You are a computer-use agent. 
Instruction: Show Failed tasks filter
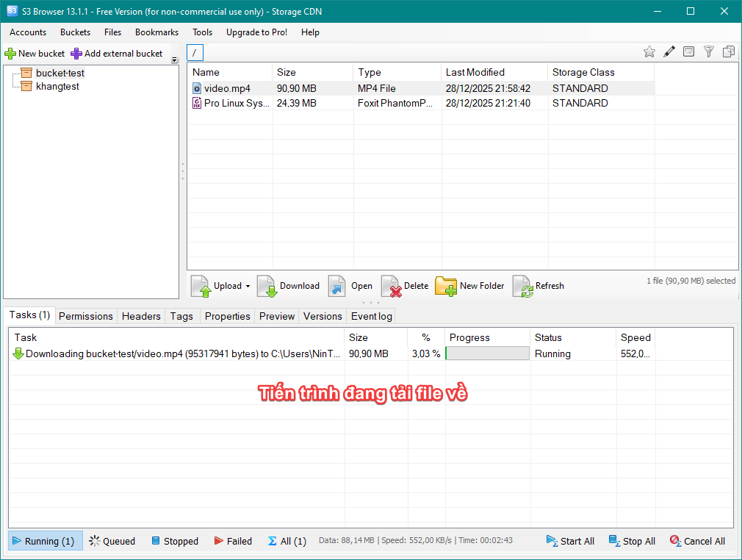point(232,541)
